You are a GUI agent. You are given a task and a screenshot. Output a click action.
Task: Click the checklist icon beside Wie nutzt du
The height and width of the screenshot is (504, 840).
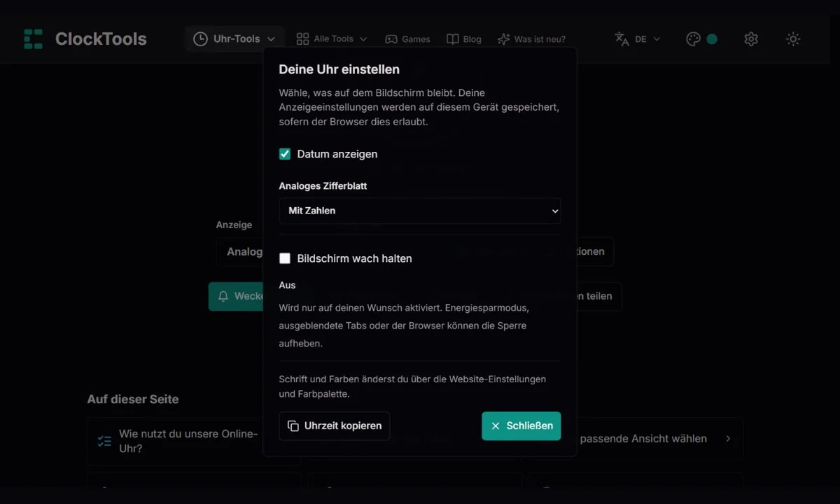(104, 441)
